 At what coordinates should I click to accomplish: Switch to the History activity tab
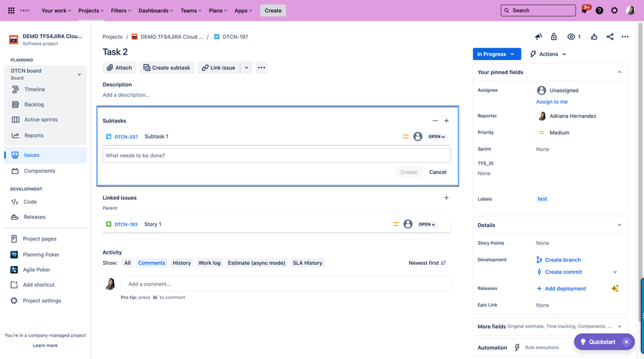182,263
